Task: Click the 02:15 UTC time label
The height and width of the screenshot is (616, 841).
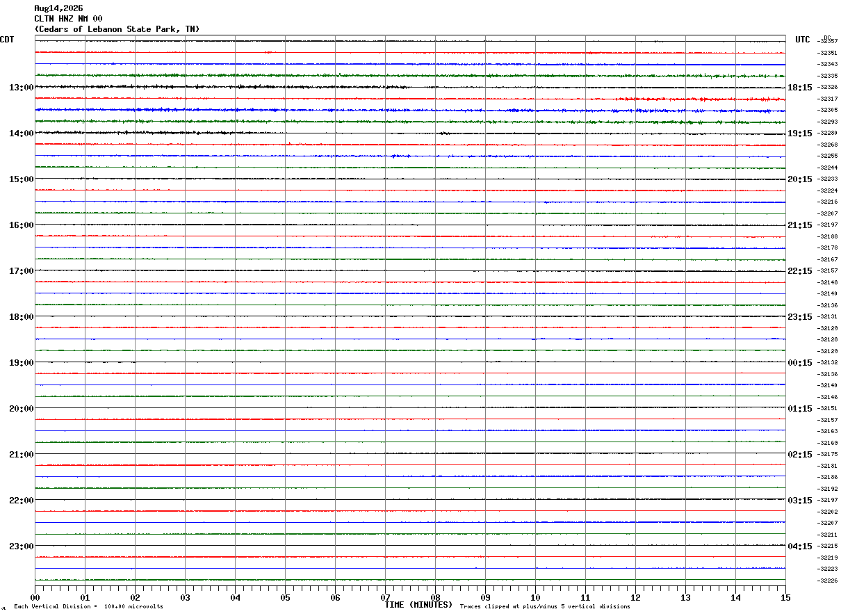Action: [799, 455]
